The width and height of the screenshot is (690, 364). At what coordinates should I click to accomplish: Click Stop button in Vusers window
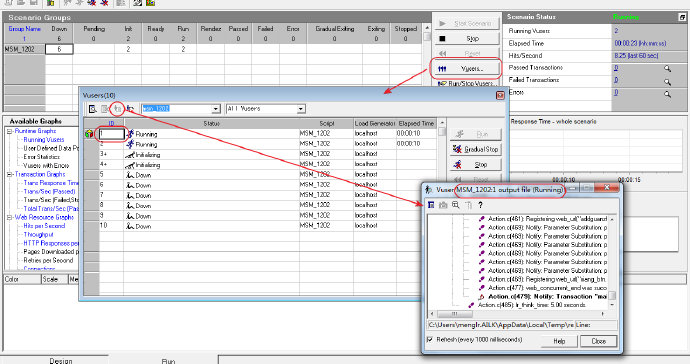[476, 165]
